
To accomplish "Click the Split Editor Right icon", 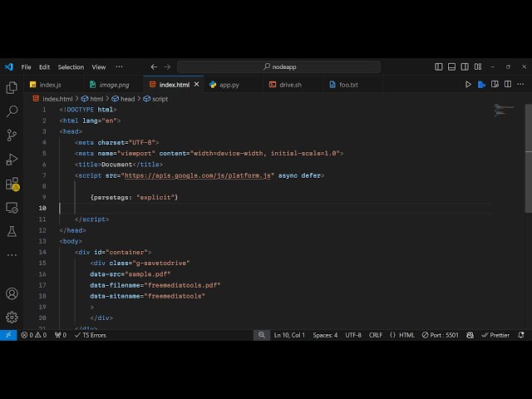I will click(507, 85).
